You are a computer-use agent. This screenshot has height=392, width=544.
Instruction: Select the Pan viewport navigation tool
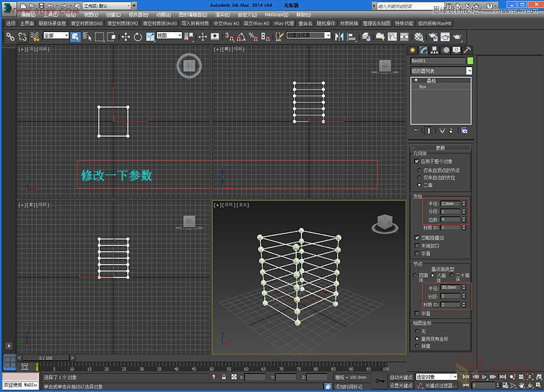pos(522,385)
